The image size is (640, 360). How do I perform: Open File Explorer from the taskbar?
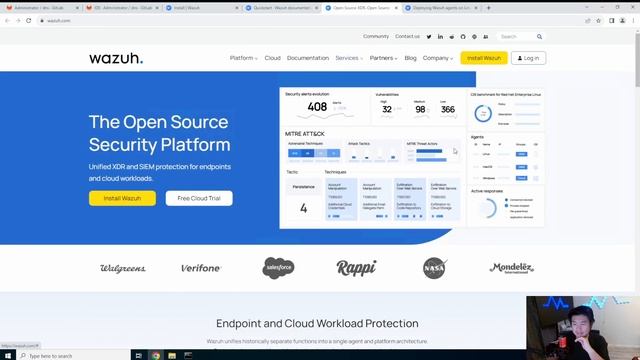[x=172, y=356]
